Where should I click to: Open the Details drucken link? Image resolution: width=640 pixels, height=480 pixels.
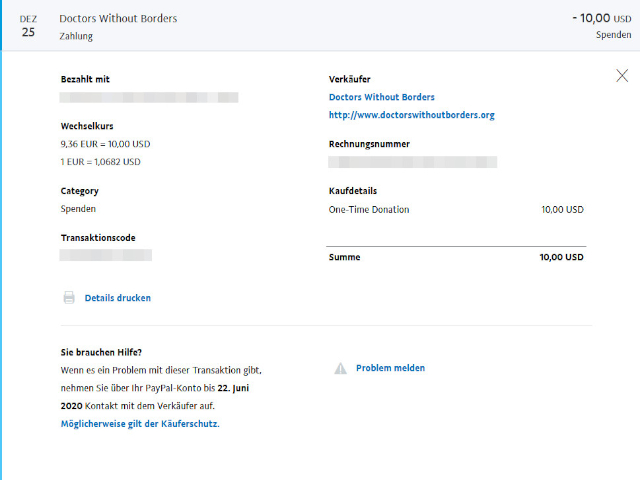tap(118, 298)
